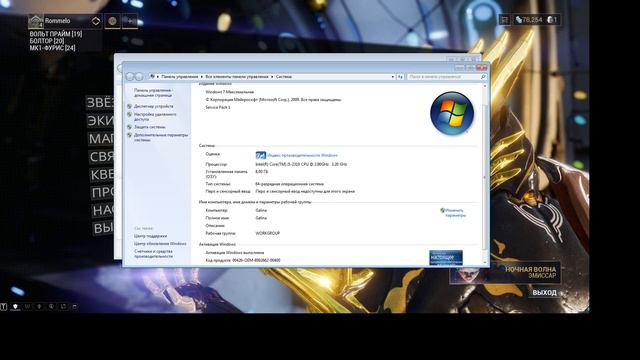Viewport: 640px width, 360px height.
Task: Open the address bar history dropdown
Action: pyautogui.click(x=393, y=77)
